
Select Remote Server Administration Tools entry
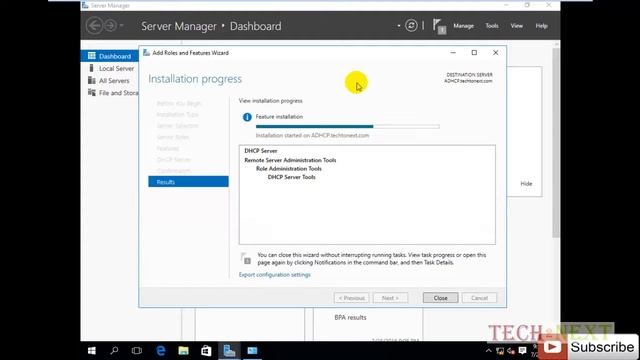pos(290,160)
